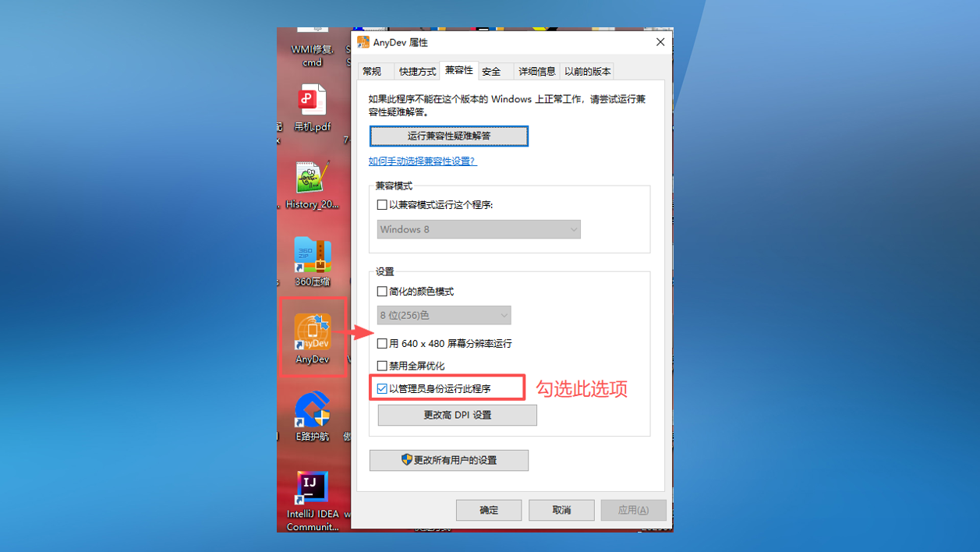This screenshot has height=552, width=980.
Task: Tick the 简化的颜色模式 checkbox
Action: tap(382, 292)
